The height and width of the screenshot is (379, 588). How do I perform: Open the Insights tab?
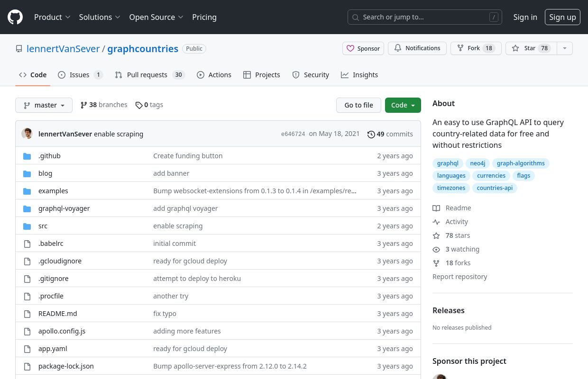point(359,75)
